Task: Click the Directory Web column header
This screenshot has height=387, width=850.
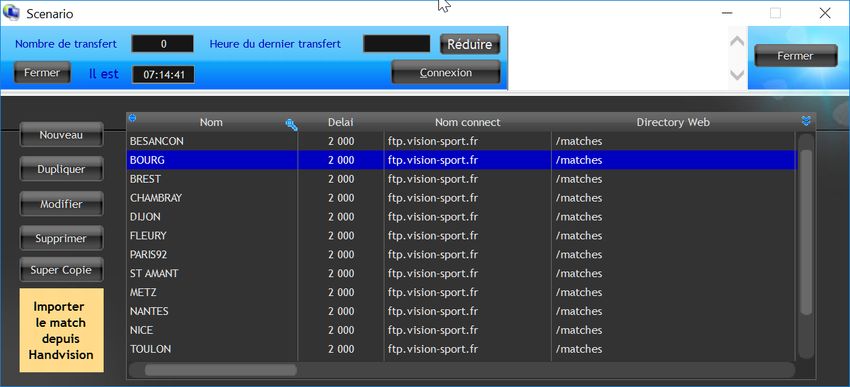Action: click(673, 122)
